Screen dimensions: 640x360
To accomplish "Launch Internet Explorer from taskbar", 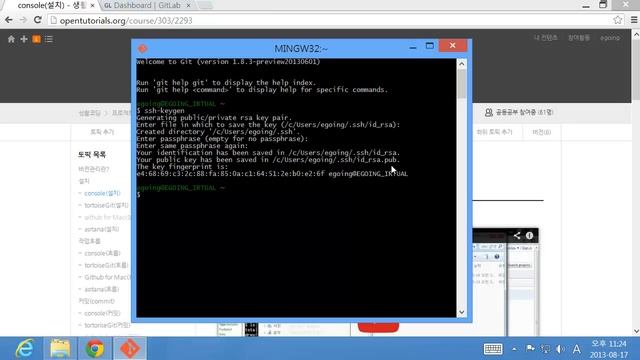I will [x=24, y=349].
